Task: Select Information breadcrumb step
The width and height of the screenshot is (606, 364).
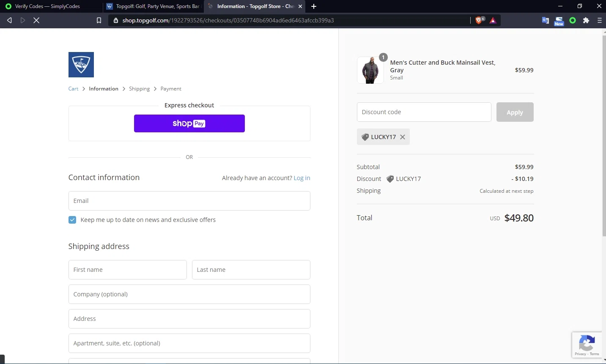Action: [x=104, y=89]
